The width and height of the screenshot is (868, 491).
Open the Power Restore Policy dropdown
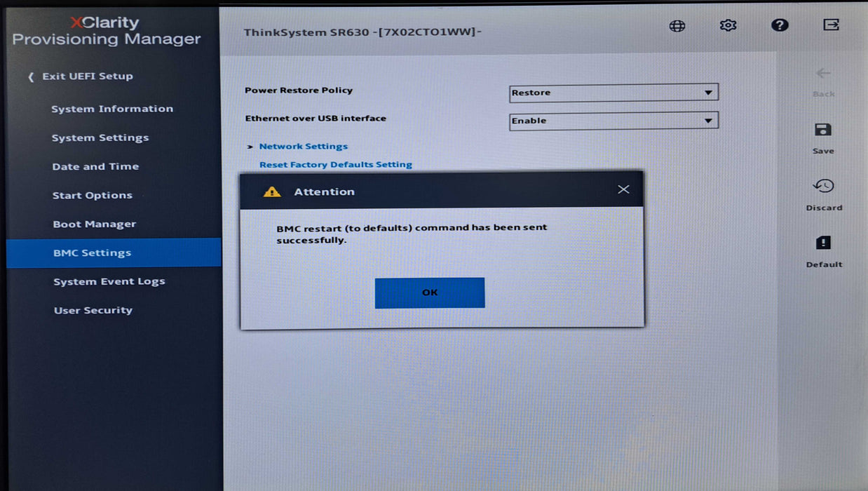pyautogui.click(x=613, y=93)
